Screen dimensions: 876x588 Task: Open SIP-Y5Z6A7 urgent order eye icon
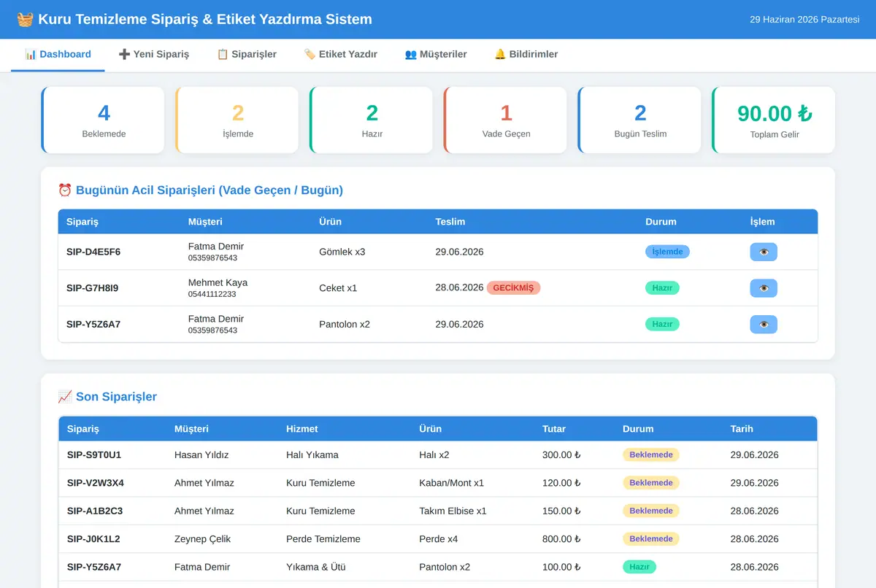point(764,324)
